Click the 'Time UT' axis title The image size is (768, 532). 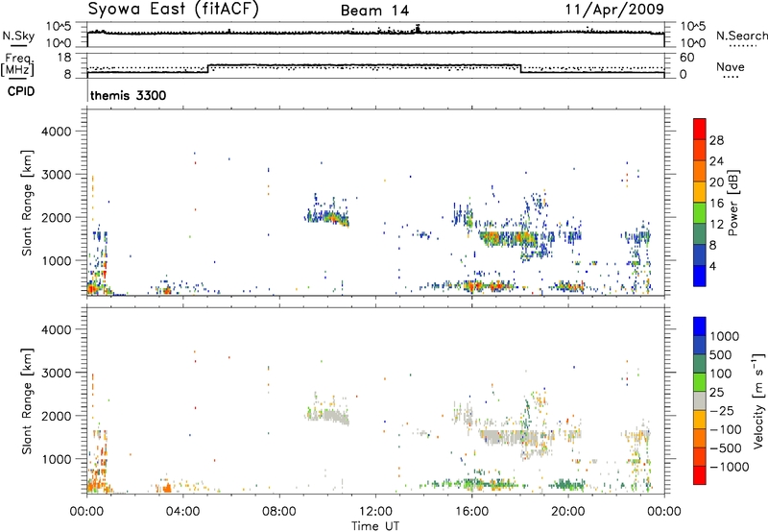(x=375, y=526)
